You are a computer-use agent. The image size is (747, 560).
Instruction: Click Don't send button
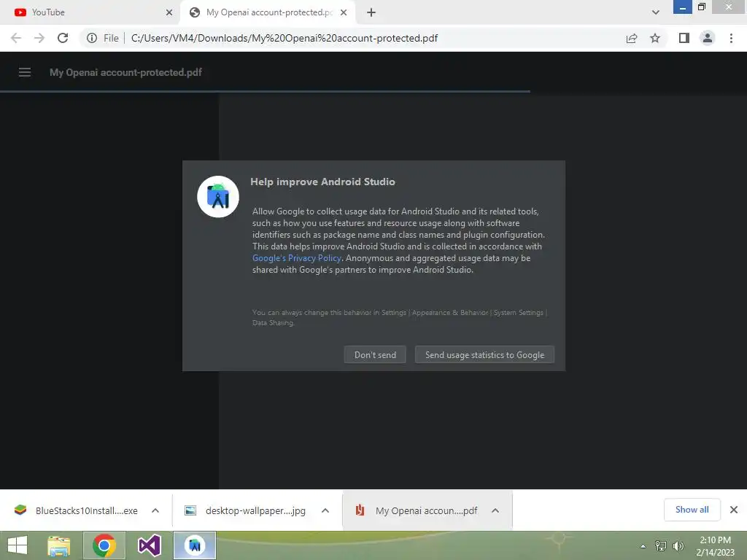click(375, 355)
